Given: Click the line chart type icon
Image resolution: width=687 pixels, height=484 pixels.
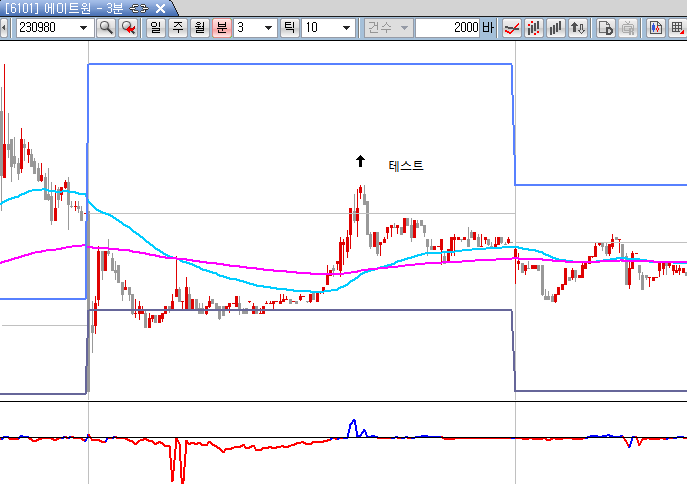Looking at the screenshot, I should 511,28.
